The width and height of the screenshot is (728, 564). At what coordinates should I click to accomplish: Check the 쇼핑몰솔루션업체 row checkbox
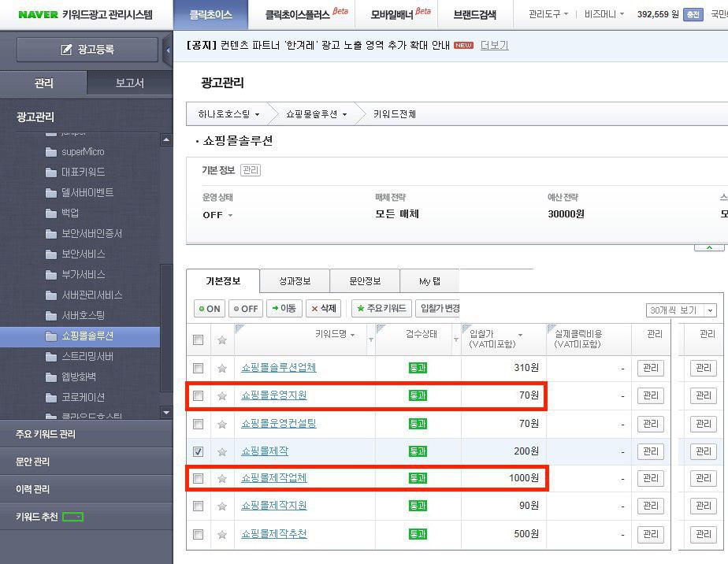point(199,369)
